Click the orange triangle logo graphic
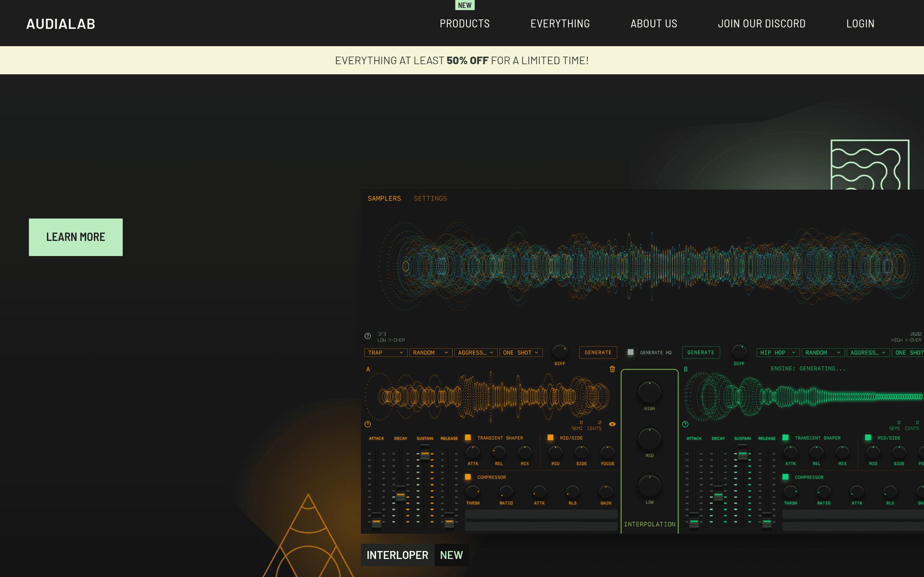 (309, 536)
